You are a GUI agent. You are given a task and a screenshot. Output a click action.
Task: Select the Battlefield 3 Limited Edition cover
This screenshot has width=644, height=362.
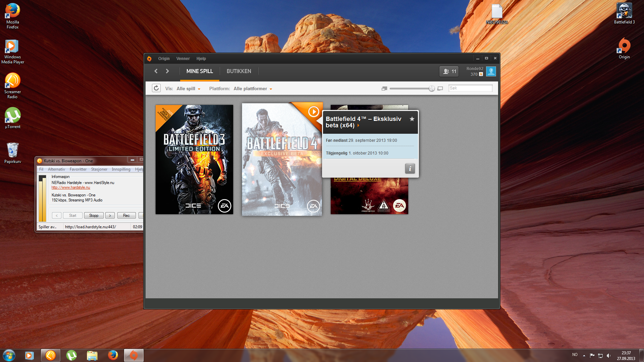194,160
